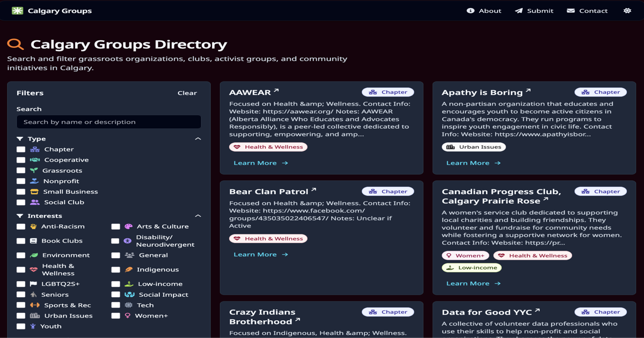Click the Low-income tag on Canadian Progress Club
Viewport: 644px width, 338px height.
[472, 267]
